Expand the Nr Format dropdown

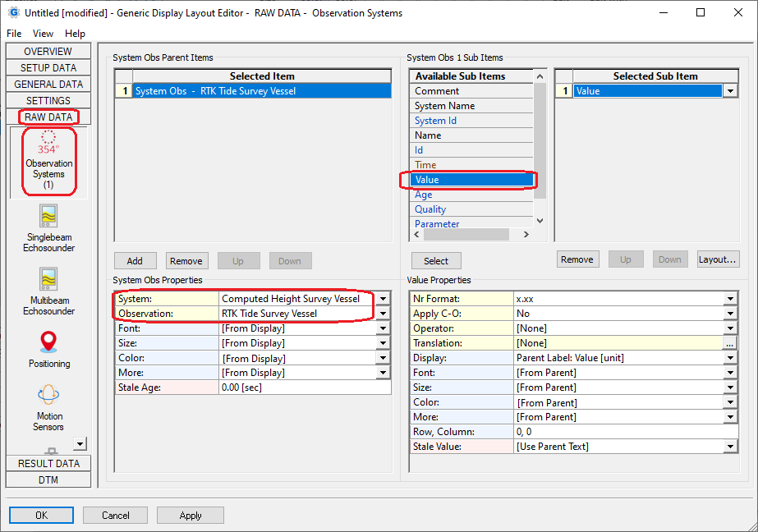(x=730, y=300)
